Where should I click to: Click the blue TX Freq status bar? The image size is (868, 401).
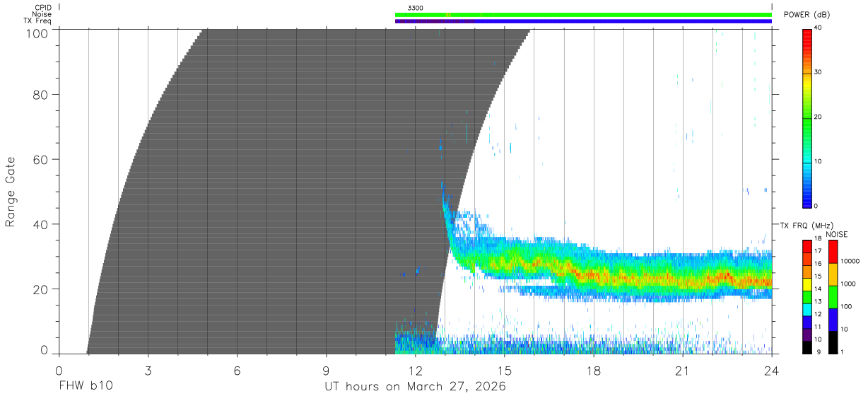coord(583,21)
